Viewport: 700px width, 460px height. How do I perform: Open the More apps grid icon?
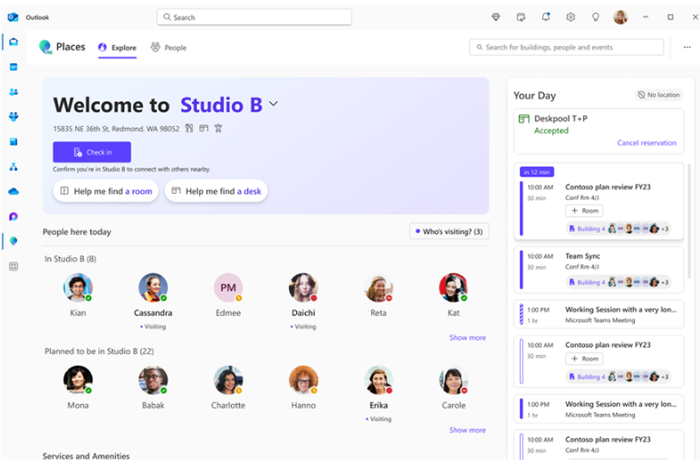point(13,267)
